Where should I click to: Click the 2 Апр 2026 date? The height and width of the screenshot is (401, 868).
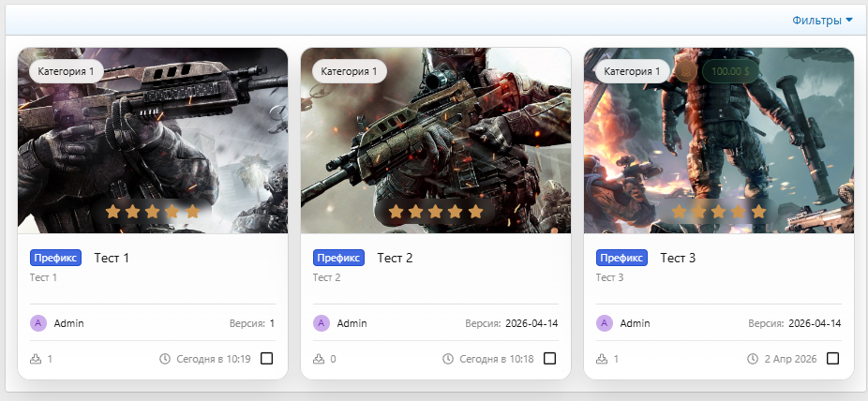(x=790, y=359)
